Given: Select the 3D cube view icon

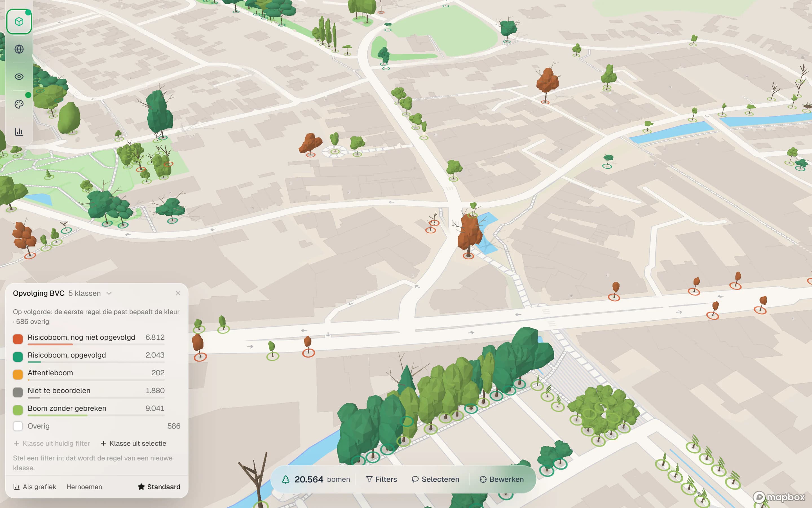Looking at the screenshot, I should tap(19, 22).
